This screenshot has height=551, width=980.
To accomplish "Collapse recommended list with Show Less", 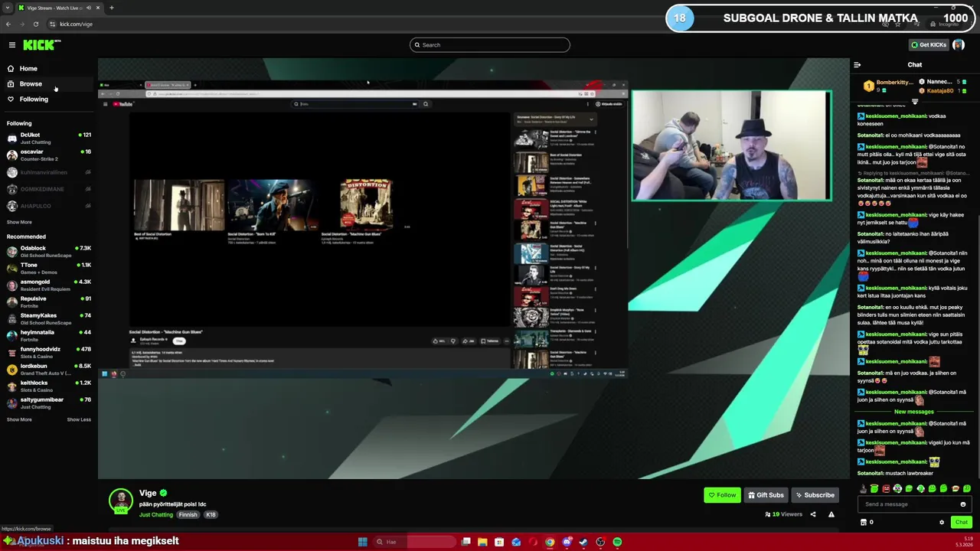I will pyautogui.click(x=79, y=419).
